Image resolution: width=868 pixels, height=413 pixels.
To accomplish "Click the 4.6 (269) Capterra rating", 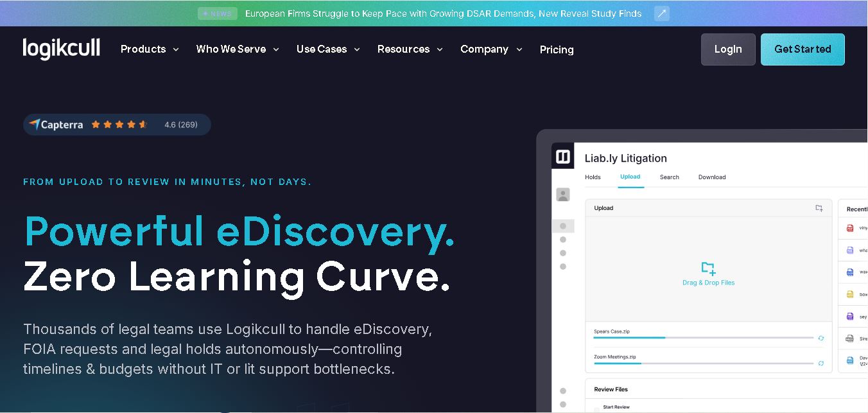I will pyautogui.click(x=181, y=125).
